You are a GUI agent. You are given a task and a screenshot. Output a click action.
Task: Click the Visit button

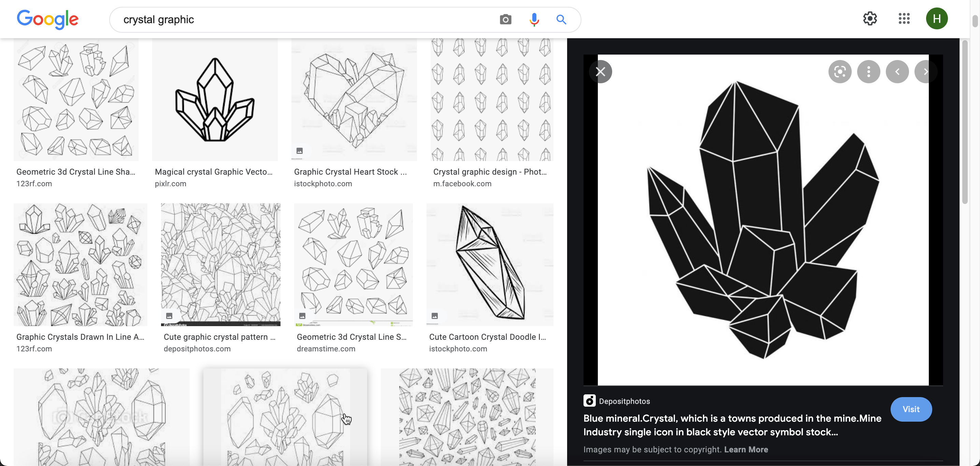tap(911, 409)
